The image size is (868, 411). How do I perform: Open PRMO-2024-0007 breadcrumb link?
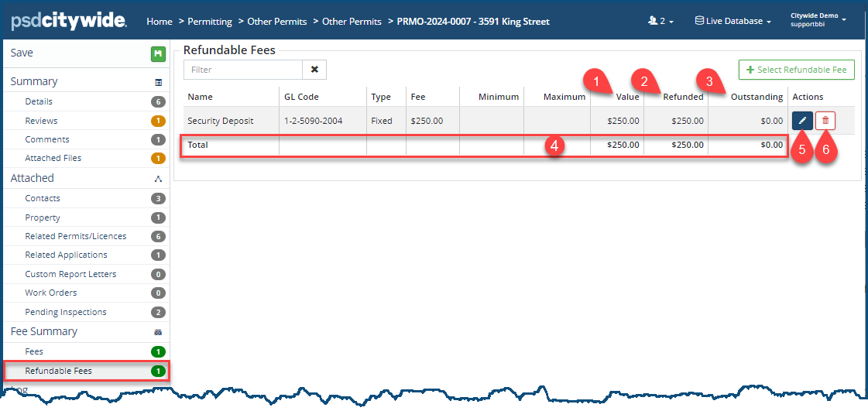[x=473, y=22]
